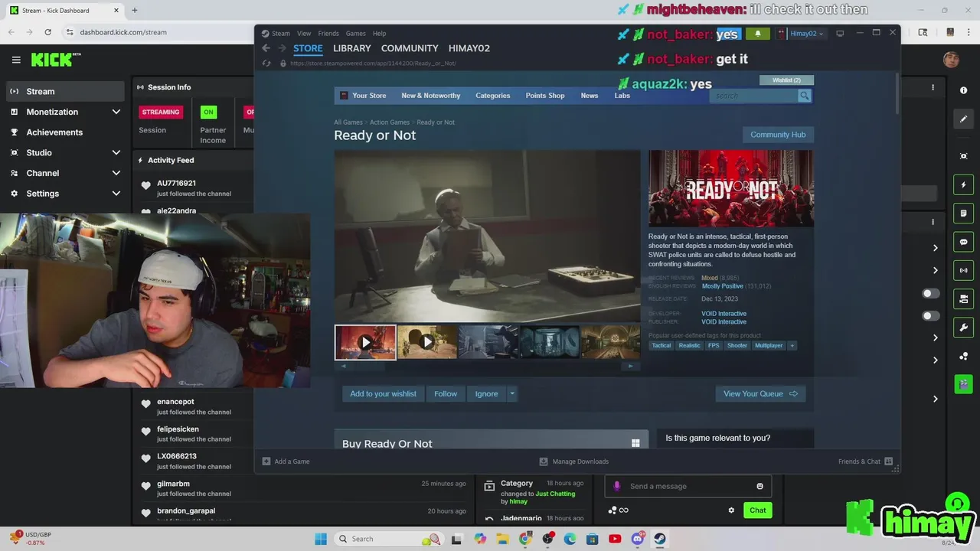Image resolution: width=980 pixels, height=551 pixels.
Task: Click View Your Queue button
Action: [x=760, y=394]
